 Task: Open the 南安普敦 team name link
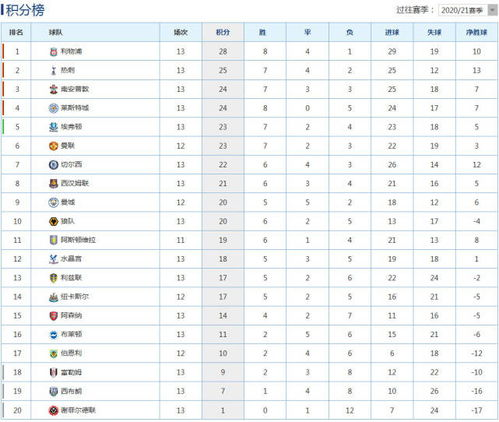[75, 89]
